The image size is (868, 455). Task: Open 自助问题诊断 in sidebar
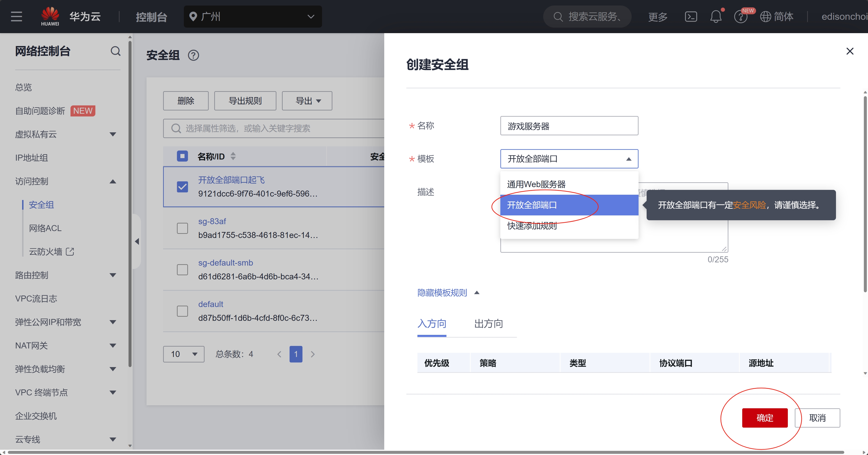pyautogui.click(x=40, y=111)
